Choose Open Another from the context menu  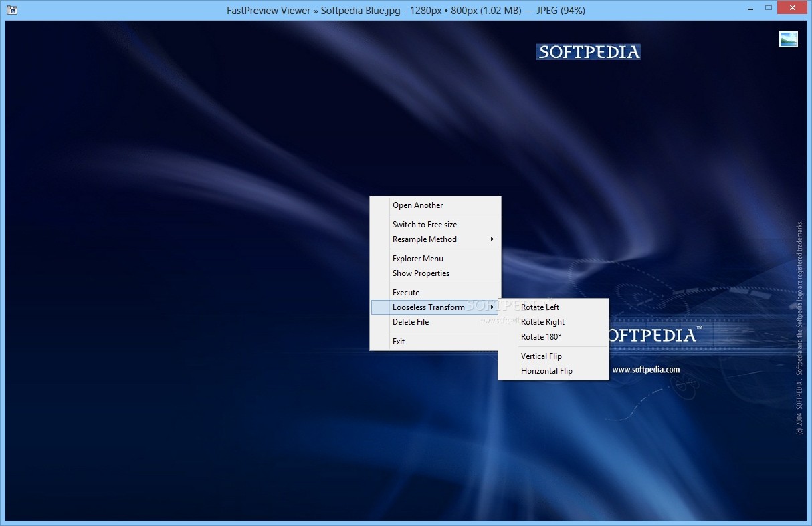click(435, 205)
